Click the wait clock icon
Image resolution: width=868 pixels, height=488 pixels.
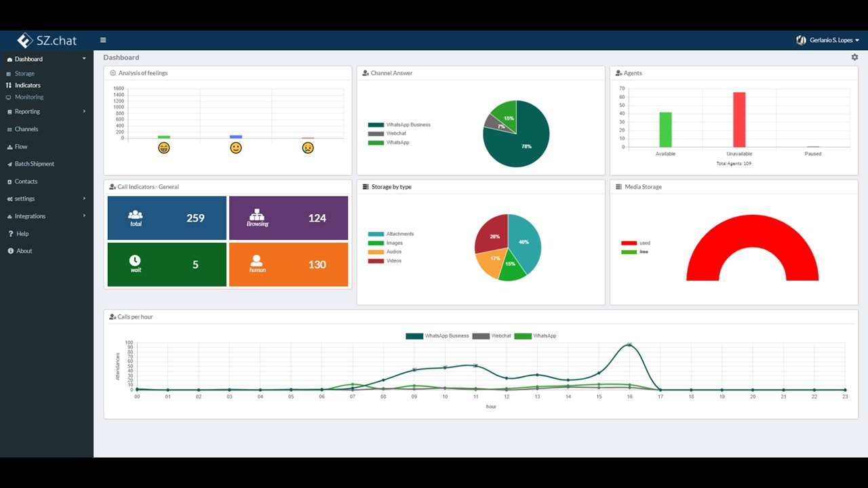135,260
